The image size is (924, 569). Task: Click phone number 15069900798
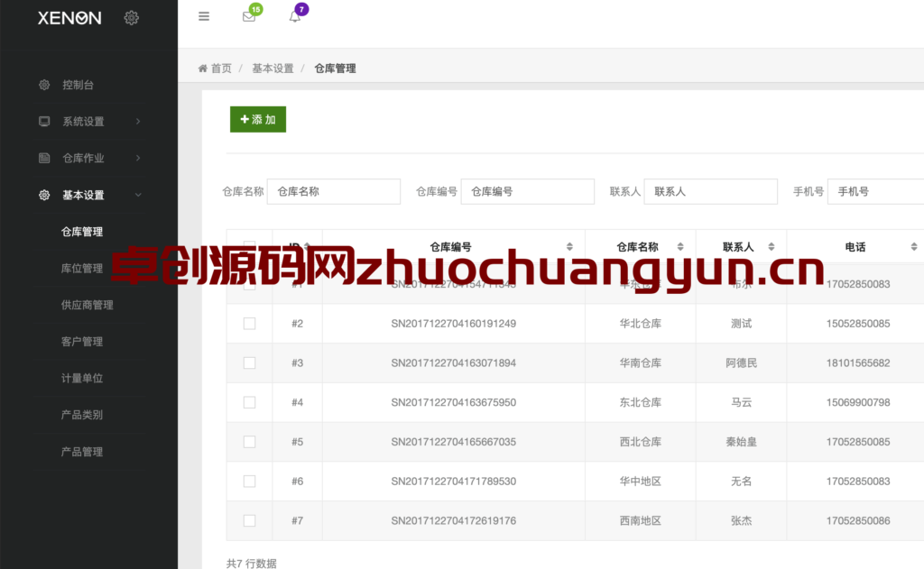point(858,402)
